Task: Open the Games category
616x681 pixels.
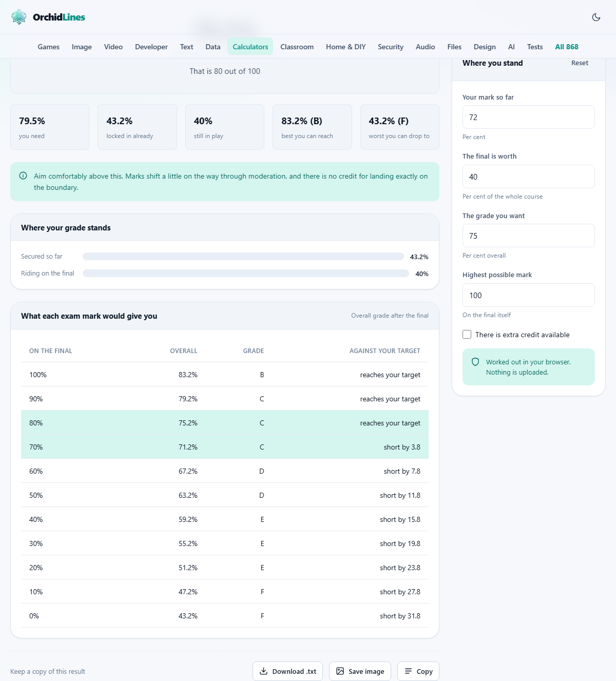Action: pos(49,47)
